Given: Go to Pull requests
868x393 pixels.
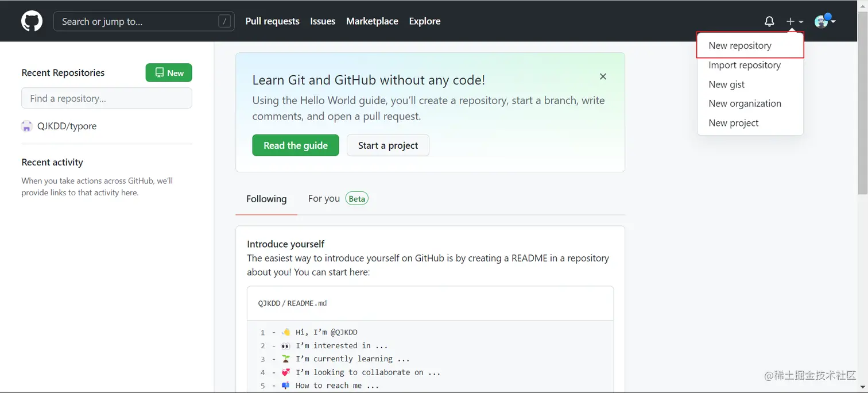Looking at the screenshot, I should point(272,21).
